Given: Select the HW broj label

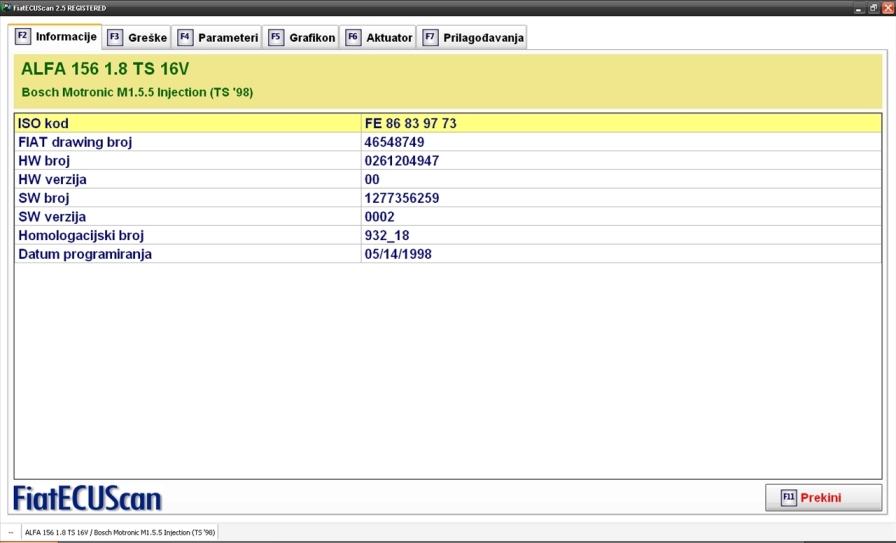Looking at the screenshot, I should click(44, 161).
